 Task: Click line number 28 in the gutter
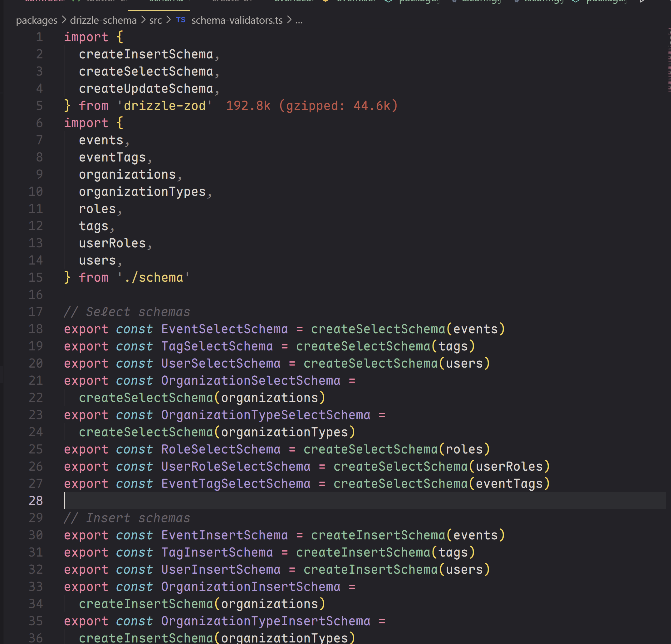coord(36,501)
